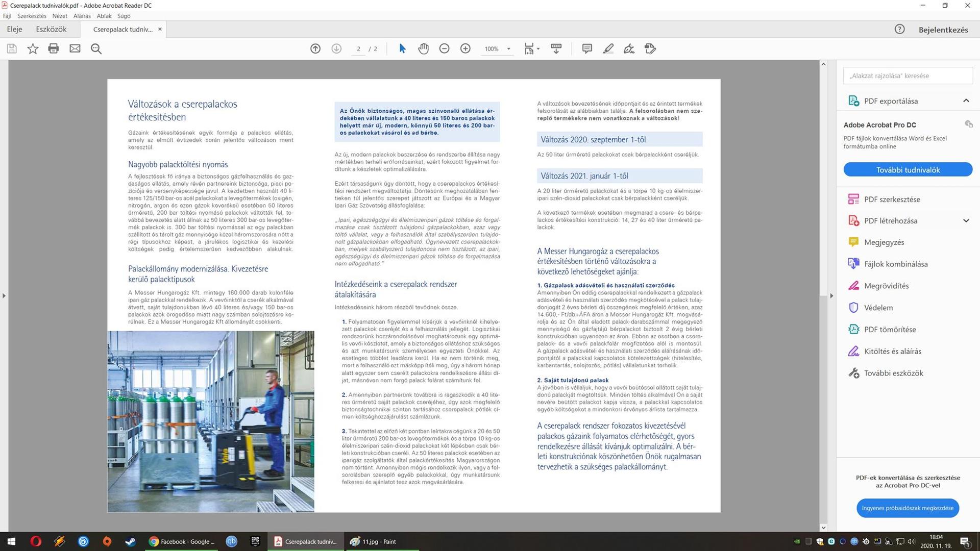Switch to the Eleje home tab

(x=14, y=30)
